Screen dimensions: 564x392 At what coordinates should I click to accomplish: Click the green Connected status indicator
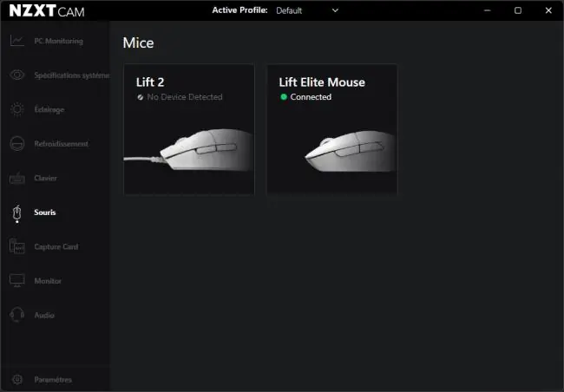click(x=284, y=97)
